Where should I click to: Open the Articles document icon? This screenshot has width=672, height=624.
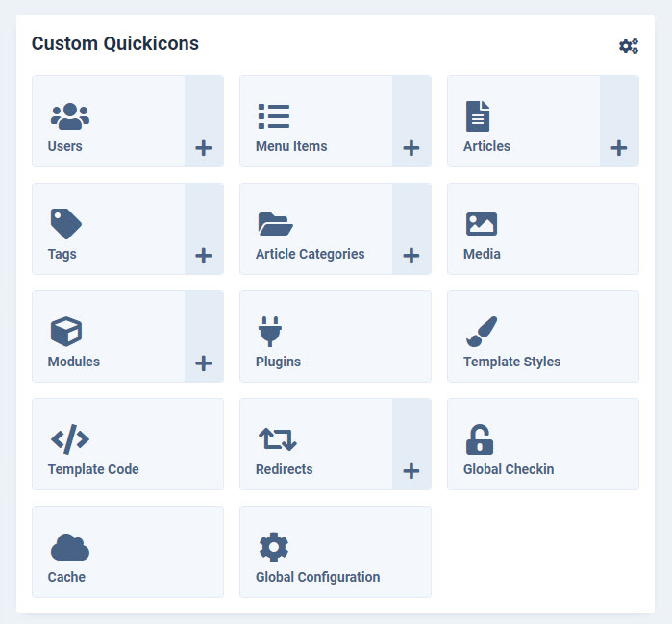(478, 116)
